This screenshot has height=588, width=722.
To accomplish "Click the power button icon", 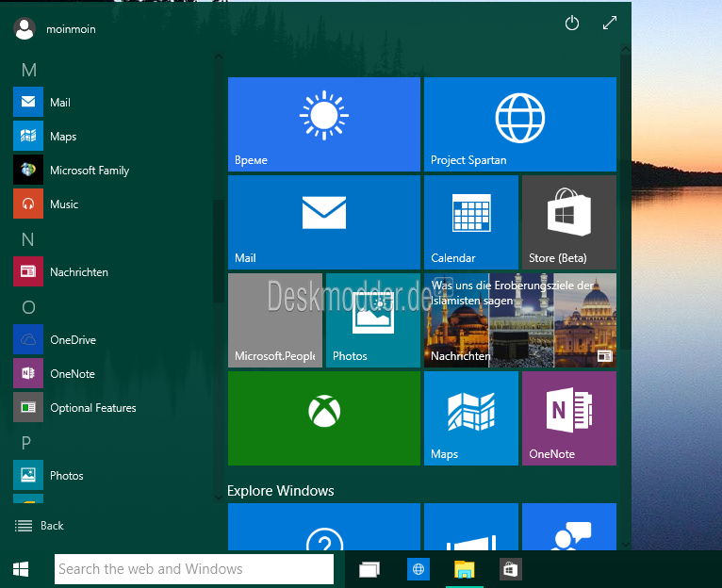I will click(x=572, y=23).
